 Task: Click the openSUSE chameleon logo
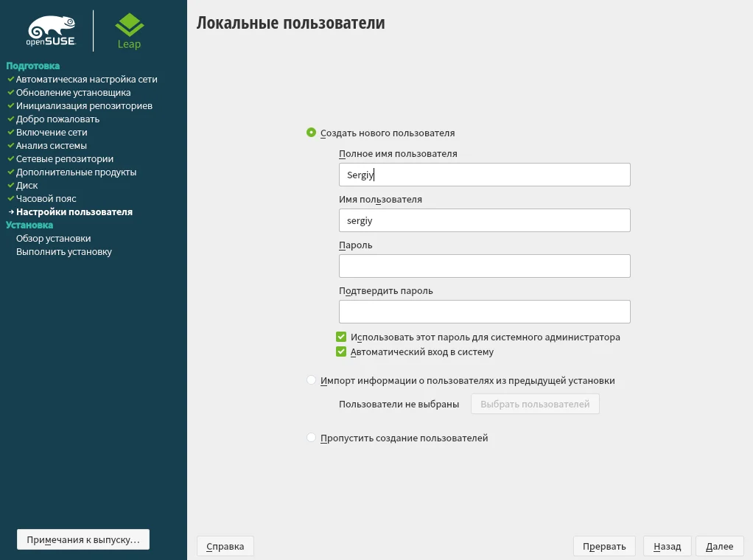52,31
